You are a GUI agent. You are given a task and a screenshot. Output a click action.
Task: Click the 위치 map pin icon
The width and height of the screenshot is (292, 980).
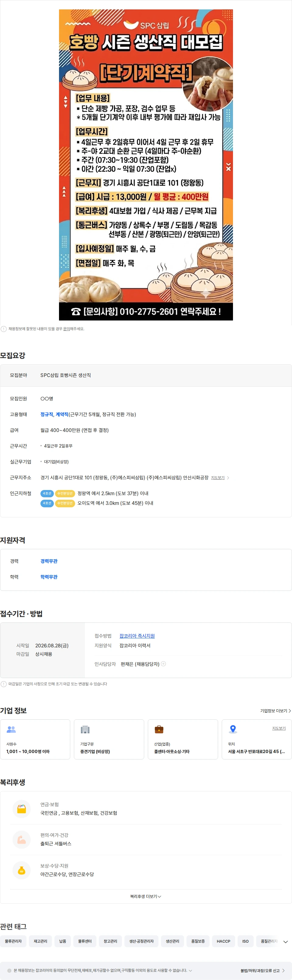click(x=233, y=729)
